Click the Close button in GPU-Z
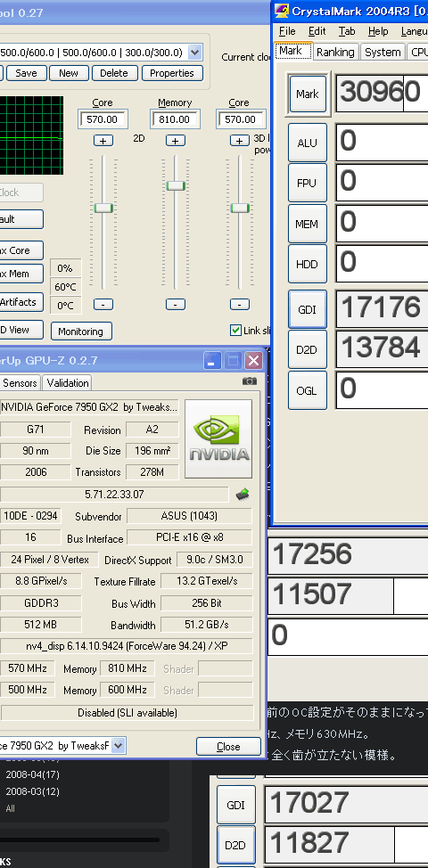The width and height of the screenshot is (428, 868). click(x=228, y=746)
